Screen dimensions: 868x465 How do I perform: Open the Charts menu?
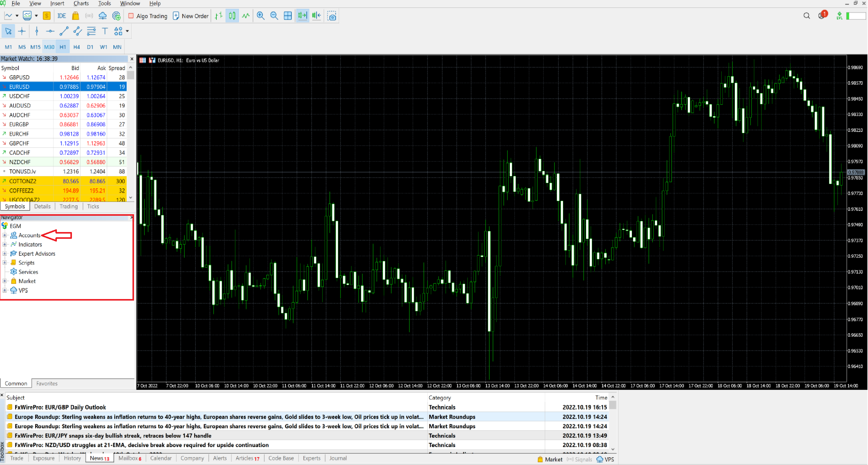(81, 3)
